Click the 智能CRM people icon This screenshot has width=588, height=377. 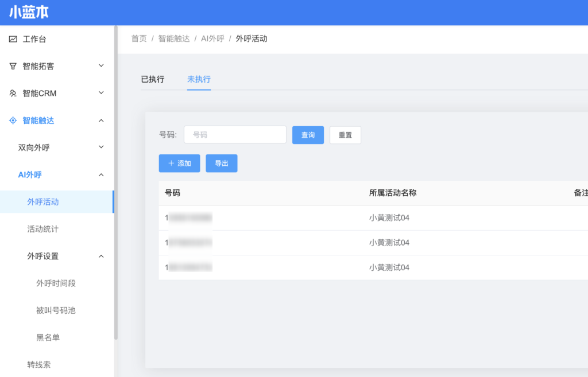point(13,93)
